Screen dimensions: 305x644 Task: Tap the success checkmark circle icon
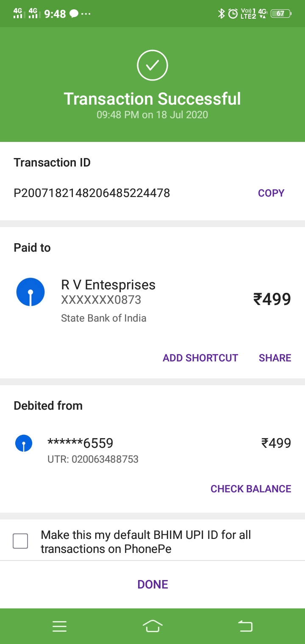coord(152,65)
